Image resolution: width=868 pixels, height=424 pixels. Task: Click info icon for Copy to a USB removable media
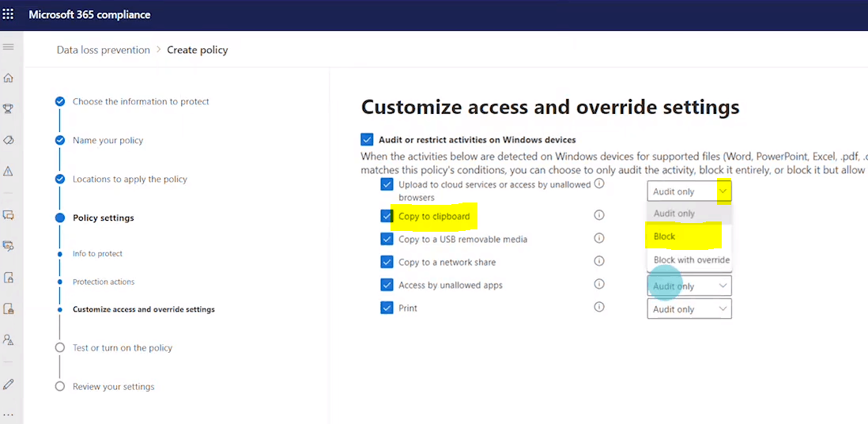tap(598, 238)
